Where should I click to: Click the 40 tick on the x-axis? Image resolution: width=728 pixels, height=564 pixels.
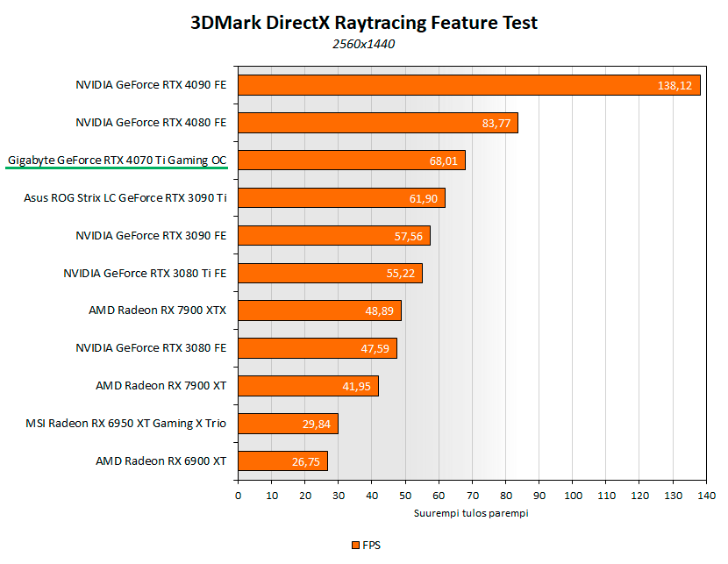point(373,496)
